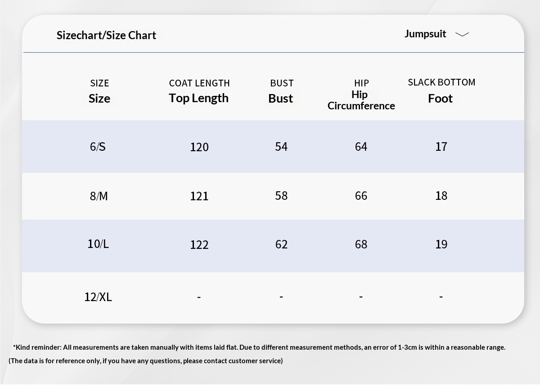Select the 8/M size row label
Viewport: 540px width, 392px height.
99,196
